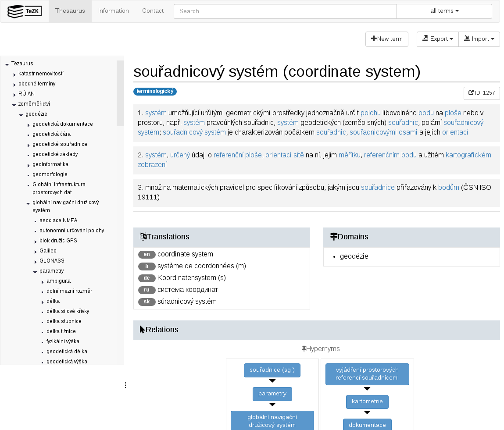Click the TeZK book logo
Image resolution: width=504 pixels, height=430 pixels.
click(x=25, y=11)
